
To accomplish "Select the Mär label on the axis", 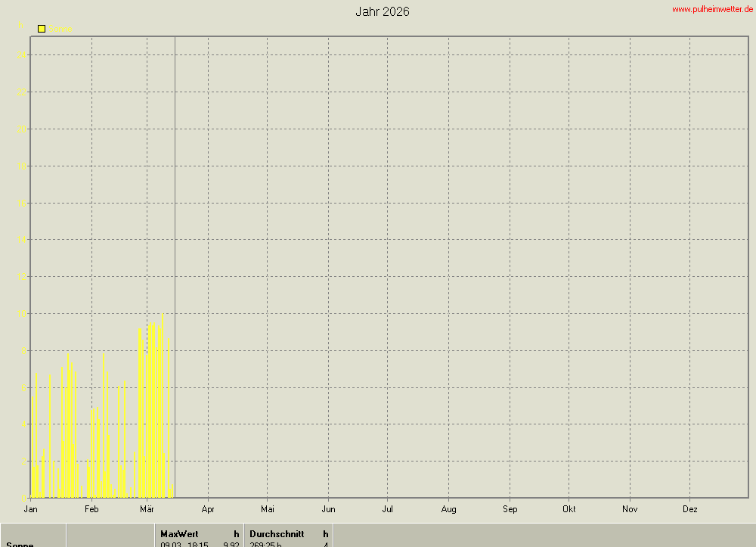I will click(147, 509).
